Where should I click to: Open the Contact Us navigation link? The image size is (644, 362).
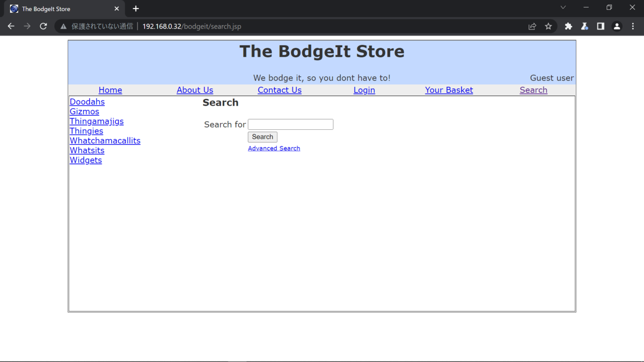tap(280, 90)
